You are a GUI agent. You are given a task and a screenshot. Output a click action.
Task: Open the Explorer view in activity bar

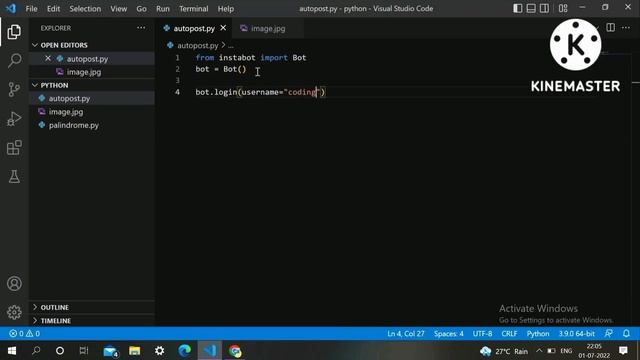[x=14, y=32]
